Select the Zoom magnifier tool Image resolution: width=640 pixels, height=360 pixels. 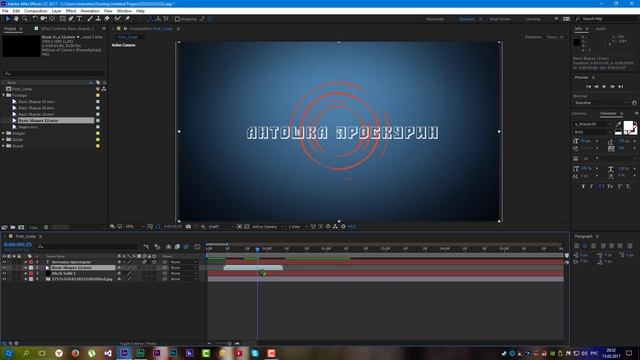pyautogui.click(x=24, y=19)
